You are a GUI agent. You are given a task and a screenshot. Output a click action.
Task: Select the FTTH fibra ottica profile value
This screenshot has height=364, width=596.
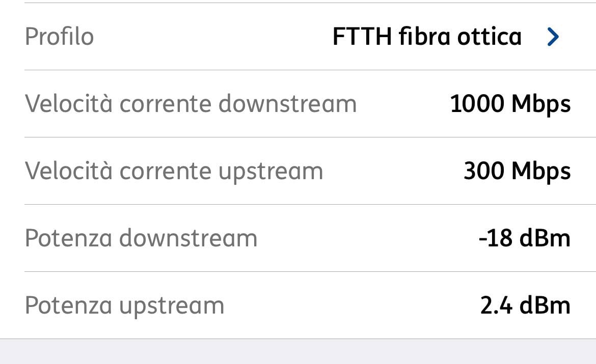pyautogui.click(x=427, y=37)
